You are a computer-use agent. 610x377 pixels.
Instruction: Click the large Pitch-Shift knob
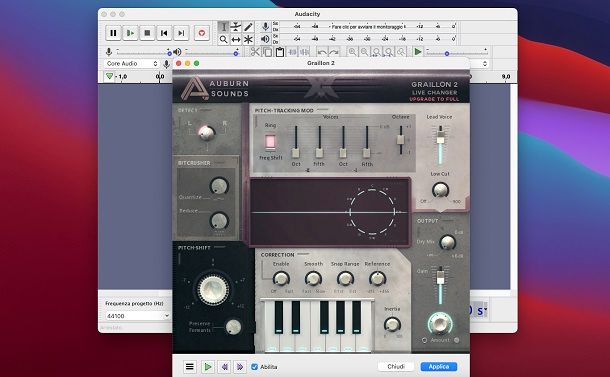(x=213, y=289)
